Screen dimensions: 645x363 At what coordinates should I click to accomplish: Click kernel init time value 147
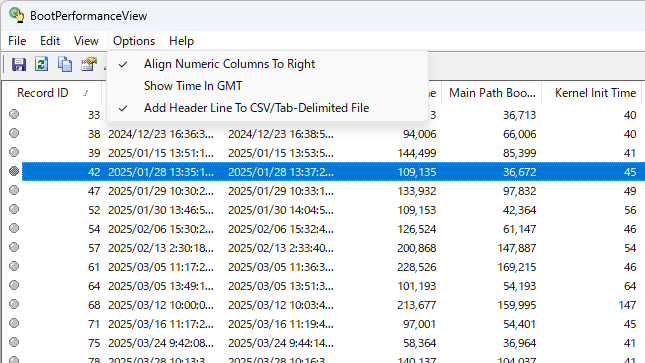point(627,305)
